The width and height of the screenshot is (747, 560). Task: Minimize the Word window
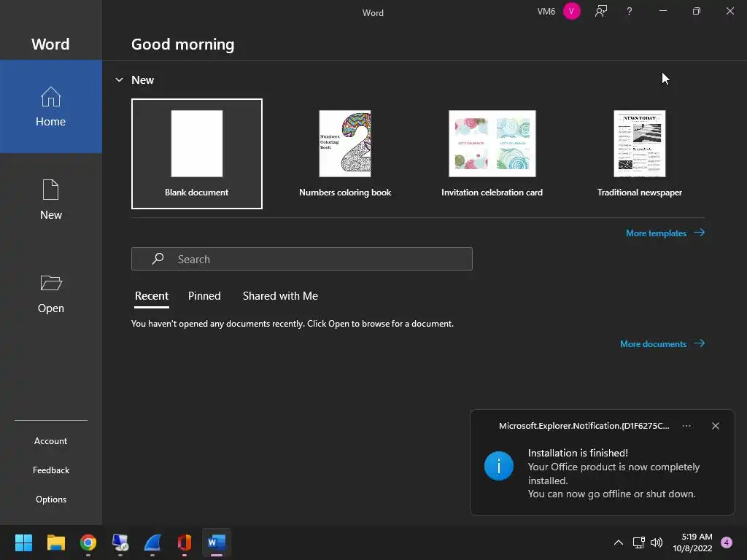(662, 11)
